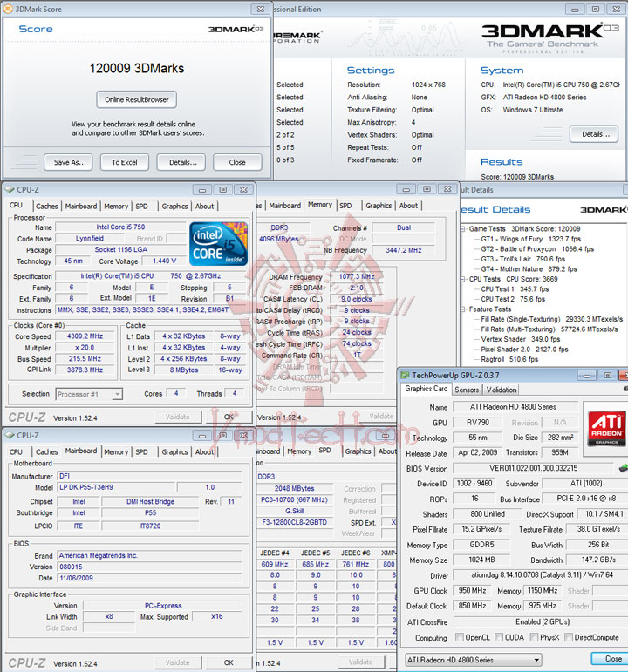Select Memory tab in top-left CPU-Z window
The width and height of the screenshot is (628, 672).
coord(116,207)
